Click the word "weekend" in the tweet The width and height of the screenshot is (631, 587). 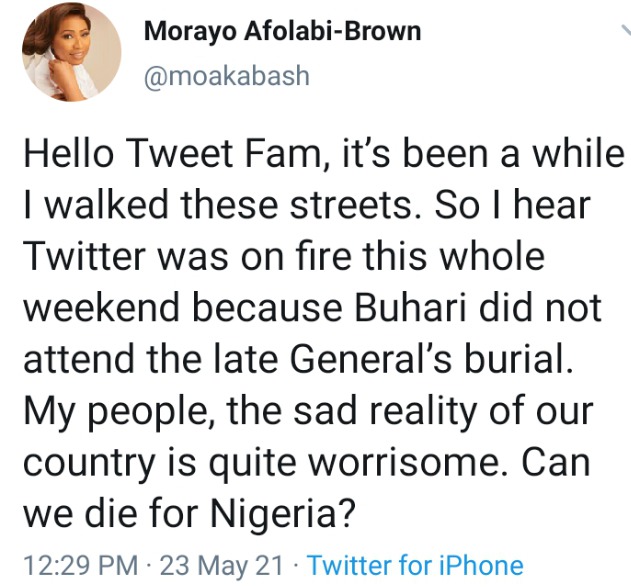pyautogui.click(x=101, y=308)
